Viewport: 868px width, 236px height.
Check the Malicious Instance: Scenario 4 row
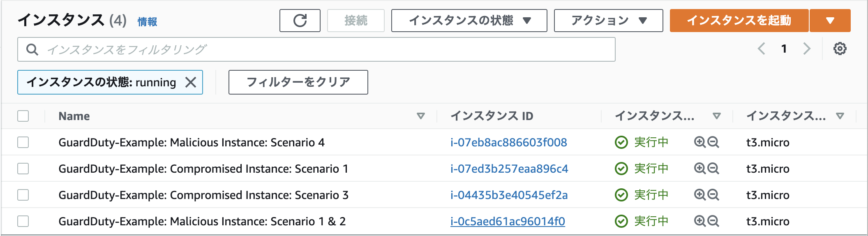(23, 142)
